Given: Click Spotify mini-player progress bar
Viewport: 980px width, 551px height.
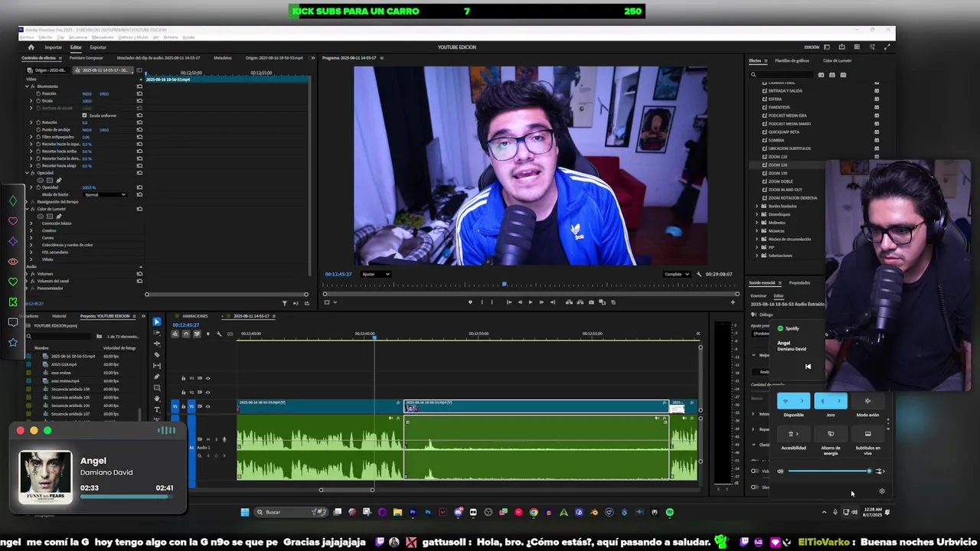Looking at the screenshot, I should coord(126,497).
